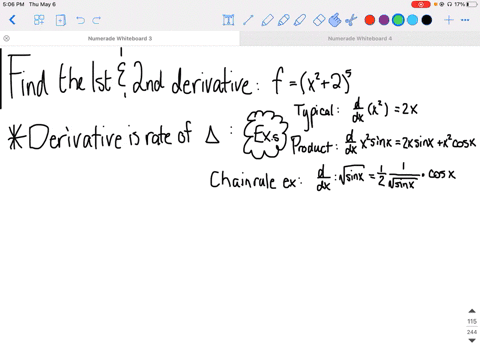Select the highlighter marker tool
Viewport: 480px width, 360px height.
coord(300,20)
